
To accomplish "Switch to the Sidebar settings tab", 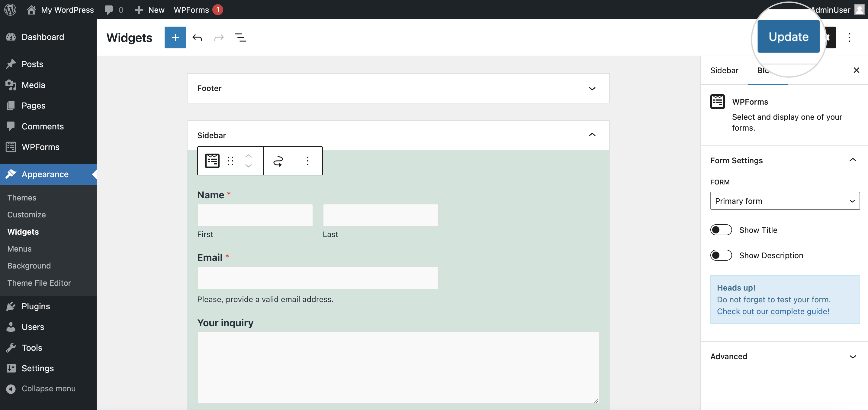I will click(x=724, y=70).
